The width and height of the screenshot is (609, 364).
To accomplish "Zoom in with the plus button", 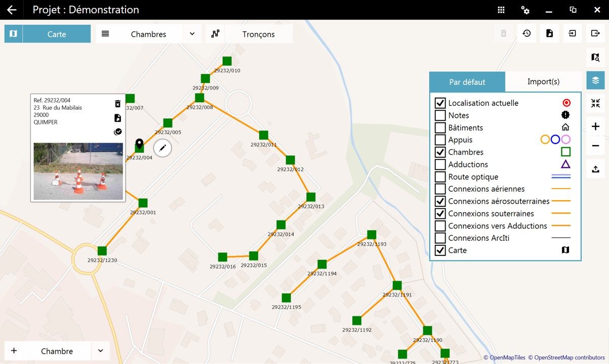I will tap(595, 126).
